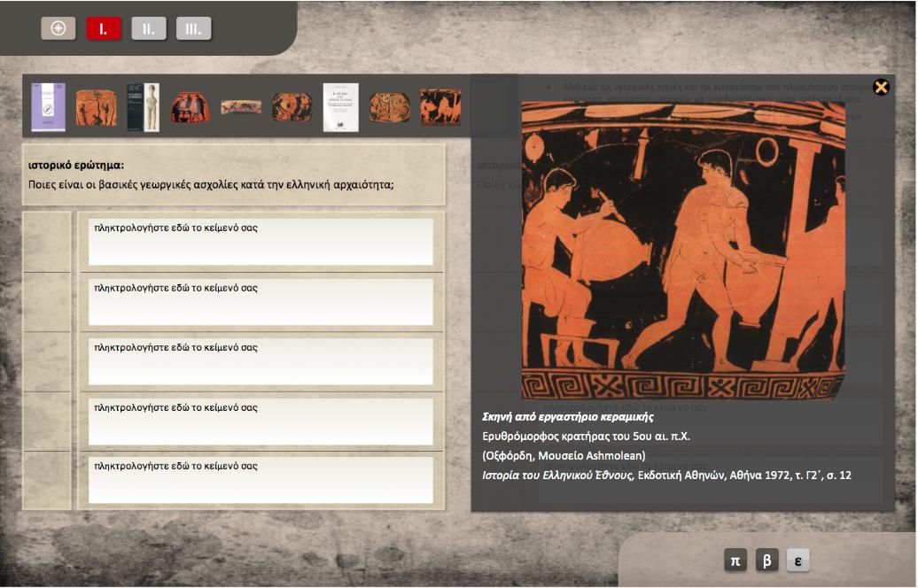This screenshot has height=588, width=918.
Task: Click the text 'Ερυθρόμορφος κρατήρας του 5ου αι. π.Χ.'
Action: (x=586, y=437)
